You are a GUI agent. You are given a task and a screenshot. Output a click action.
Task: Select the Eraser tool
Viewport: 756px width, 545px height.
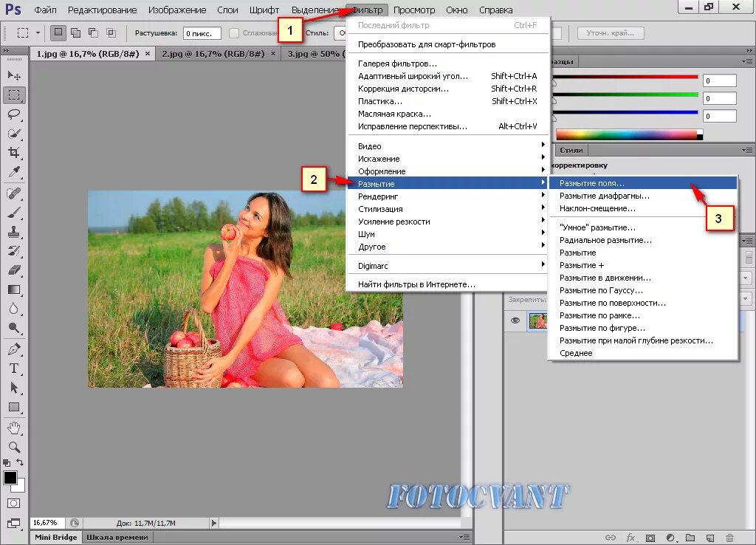(14, 270)
